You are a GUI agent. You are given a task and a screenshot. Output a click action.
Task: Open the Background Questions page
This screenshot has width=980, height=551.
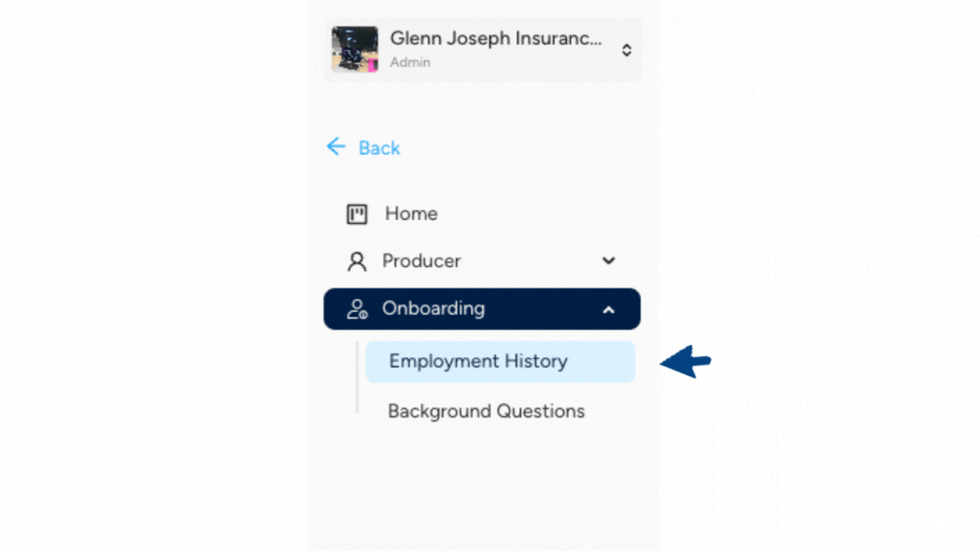coord(486,411)
